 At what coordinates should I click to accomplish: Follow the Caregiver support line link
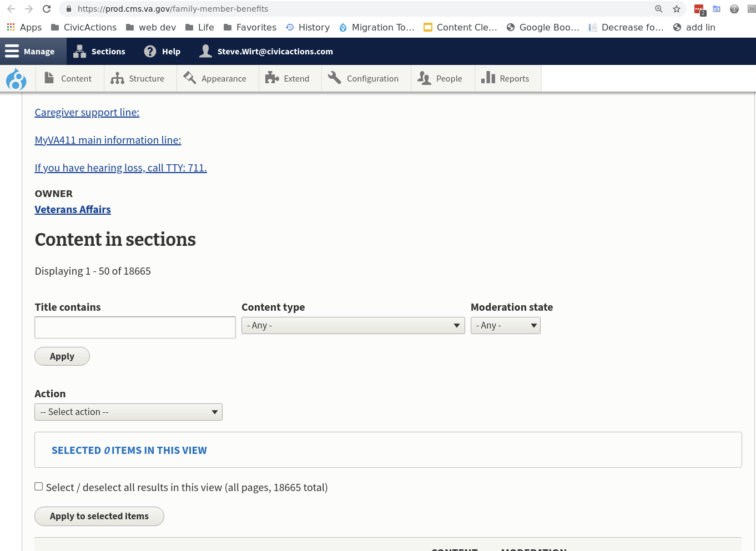click(x=87, y=112)
